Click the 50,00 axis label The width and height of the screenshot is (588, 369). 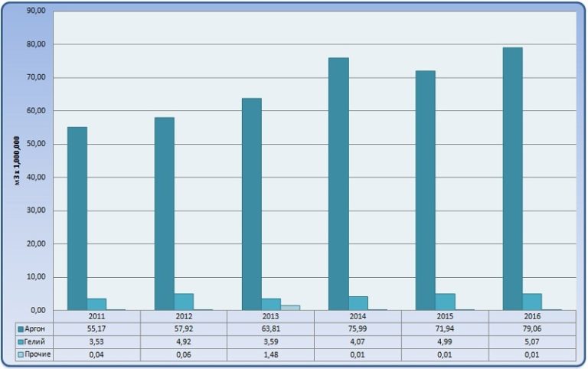click(36, 144)
